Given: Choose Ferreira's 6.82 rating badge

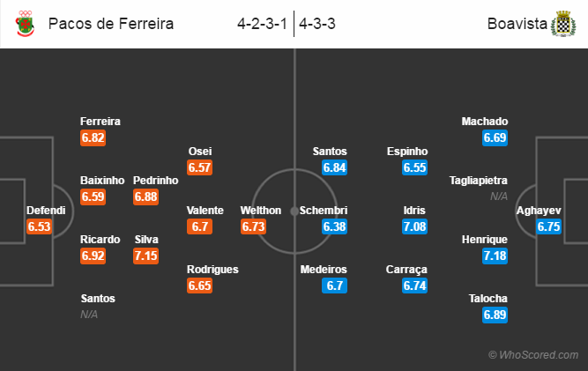Looking at the screenshot, I should 93,137.
